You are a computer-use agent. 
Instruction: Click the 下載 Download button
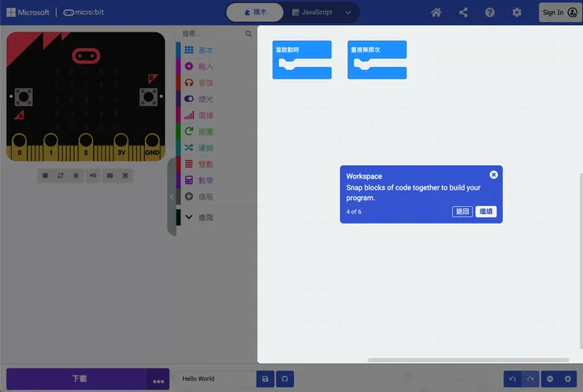click(x=77, y=379)
